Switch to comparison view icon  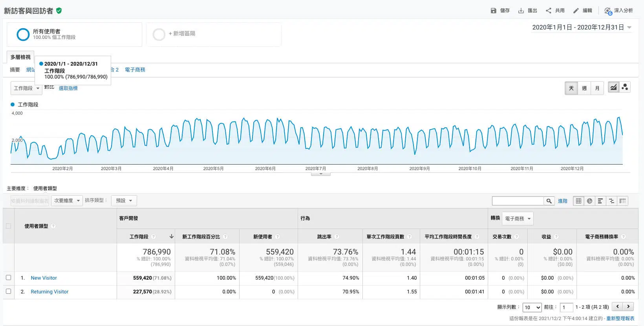tap(611, 201)
